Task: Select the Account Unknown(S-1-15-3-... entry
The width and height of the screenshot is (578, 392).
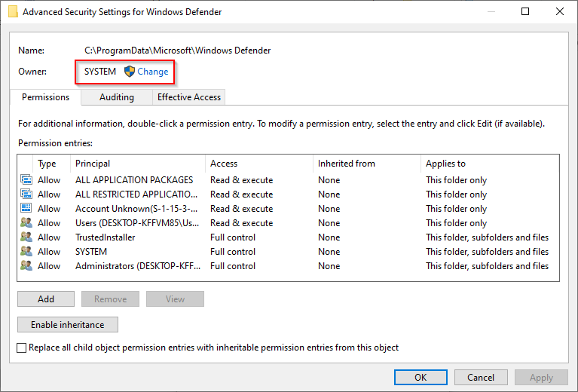Action: 136,209
